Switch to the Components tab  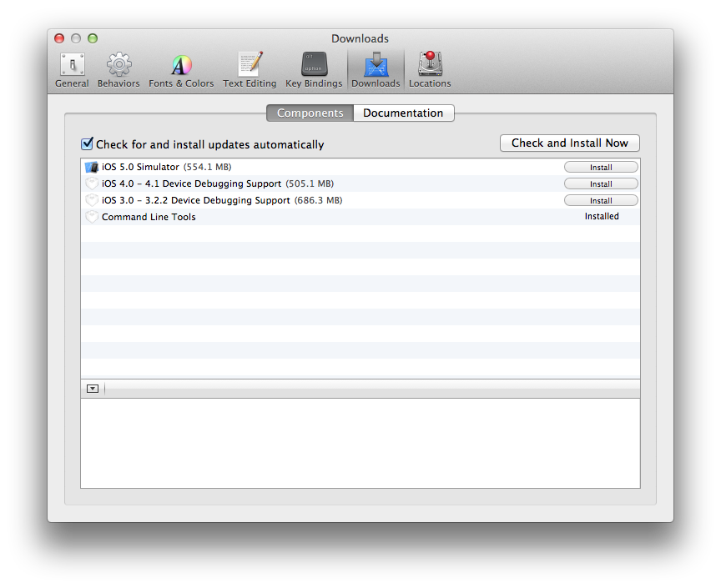click(310, 113)
